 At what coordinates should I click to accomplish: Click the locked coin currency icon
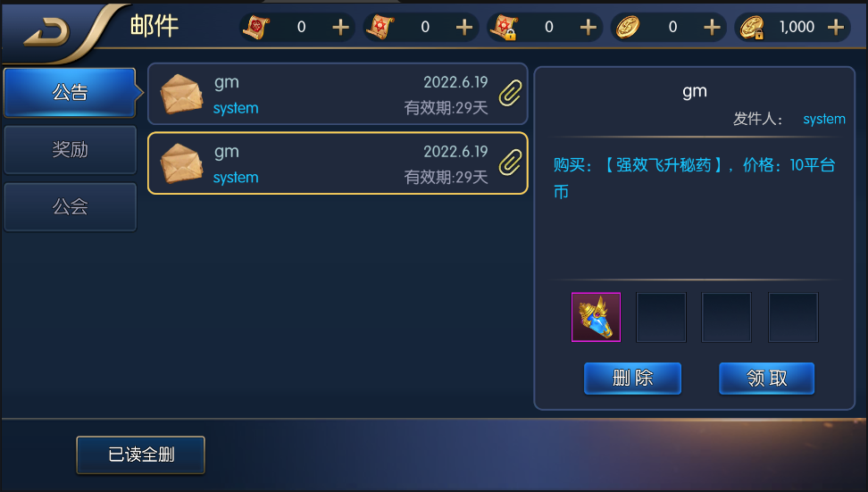click(752, 27)
